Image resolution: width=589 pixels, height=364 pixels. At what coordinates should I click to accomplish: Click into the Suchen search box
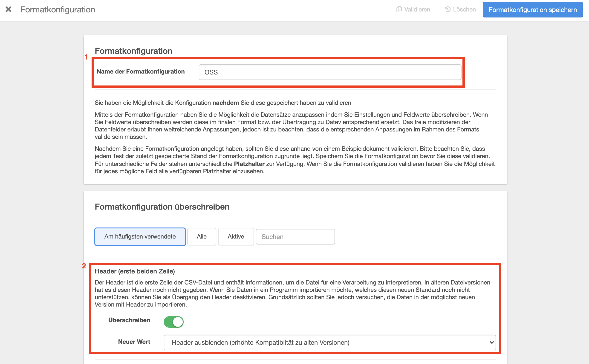tap(295, 237)
